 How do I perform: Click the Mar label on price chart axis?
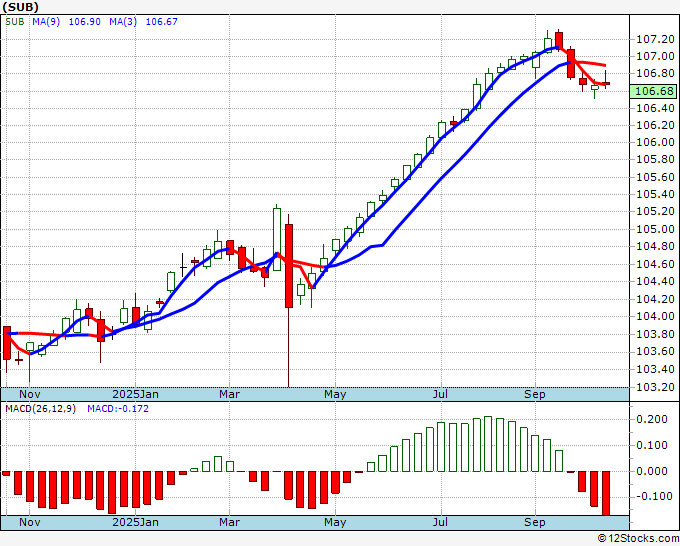pyautogui.click(x=229, y=394)
